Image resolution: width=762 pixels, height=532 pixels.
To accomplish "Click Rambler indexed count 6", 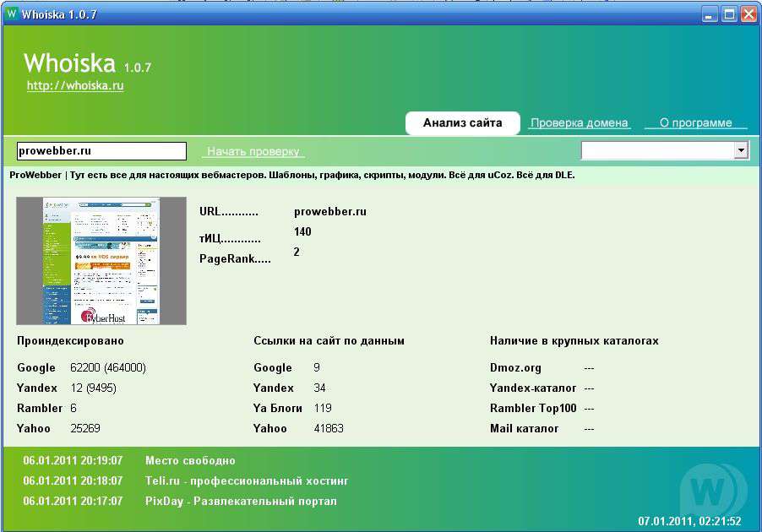I will pyautogui.click(x=73, y=408).
